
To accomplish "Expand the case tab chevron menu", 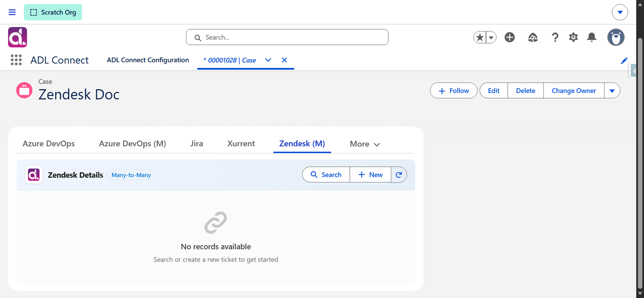I will coord(268,60).
